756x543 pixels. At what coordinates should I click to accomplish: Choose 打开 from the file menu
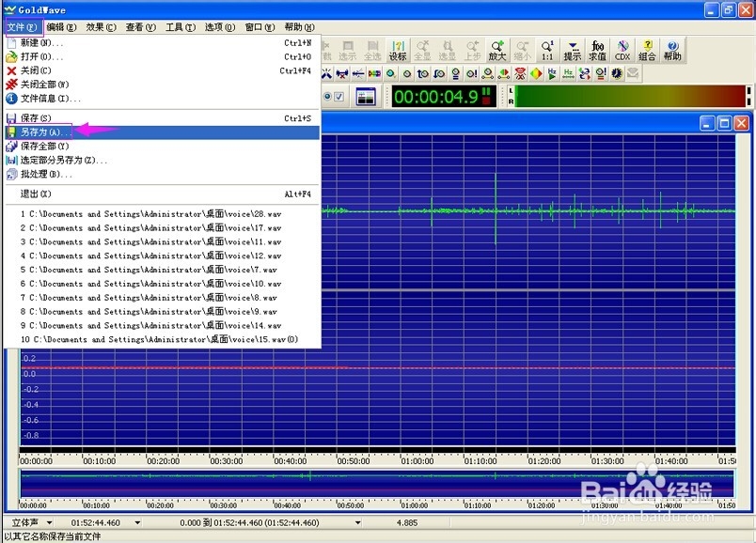163,57
